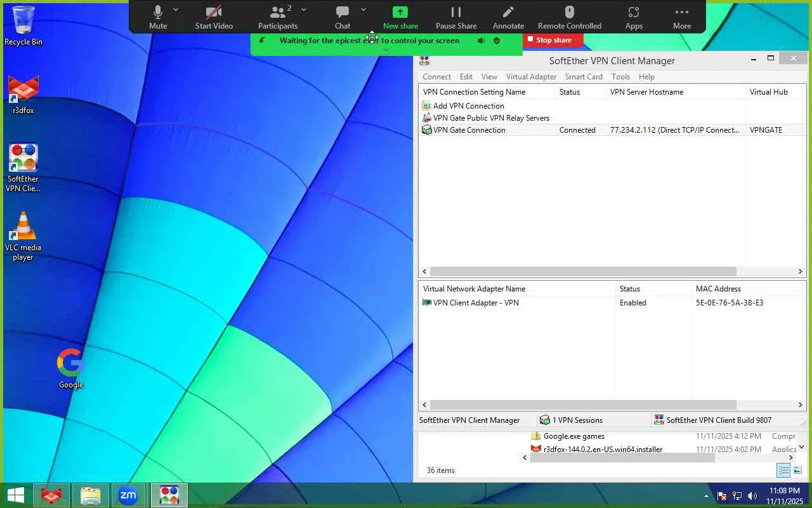Screen dimensions: 812x508
Task: Open the volume tray icon
Action: pos(752,496)
